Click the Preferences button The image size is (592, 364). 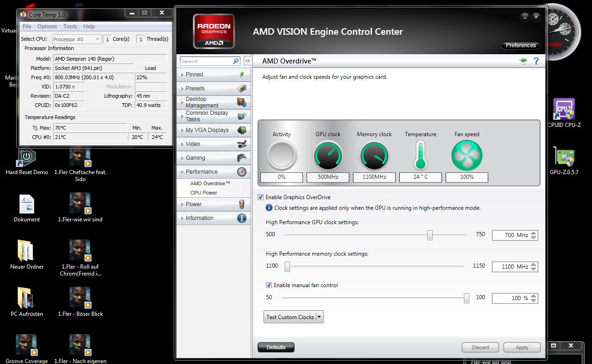click(521, 45)
